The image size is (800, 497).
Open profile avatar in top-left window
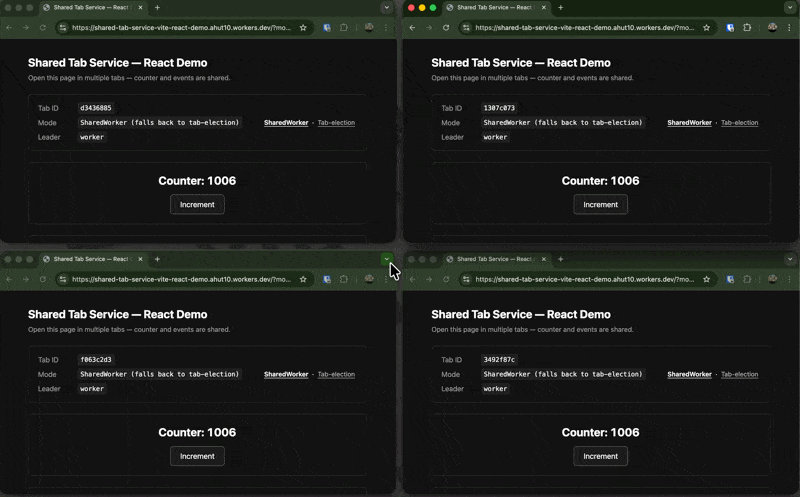[369, 28]
